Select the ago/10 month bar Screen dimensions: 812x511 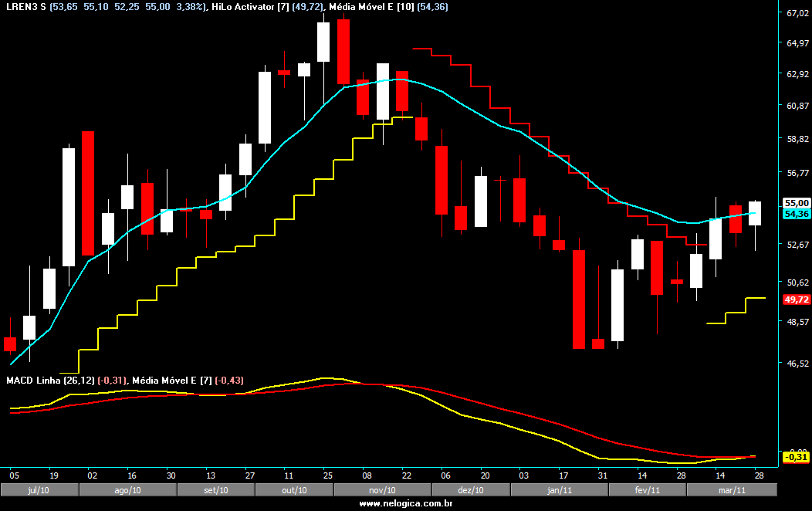pyautogui.click(x=127, y=490)
